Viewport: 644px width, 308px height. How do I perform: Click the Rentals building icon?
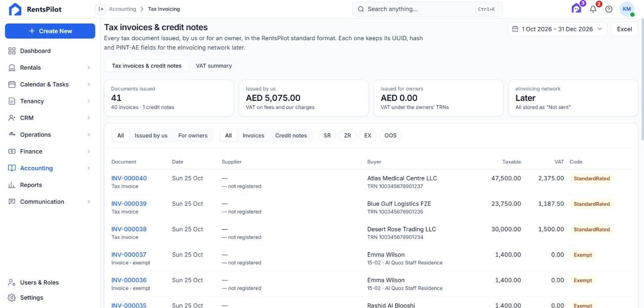coord(12,67)
